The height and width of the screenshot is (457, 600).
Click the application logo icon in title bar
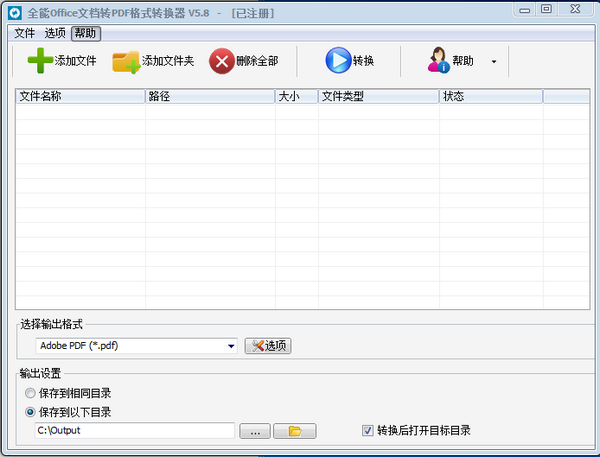[15, 13]
